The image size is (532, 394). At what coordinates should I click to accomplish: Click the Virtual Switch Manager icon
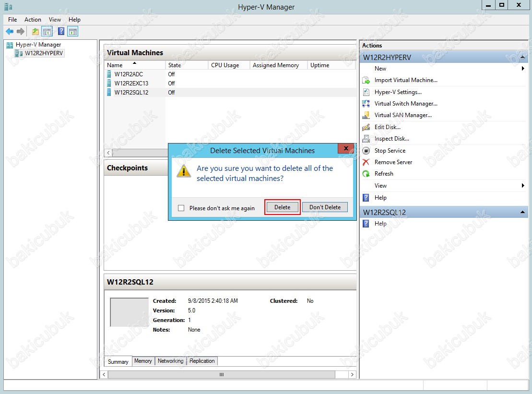coord(366,104)
